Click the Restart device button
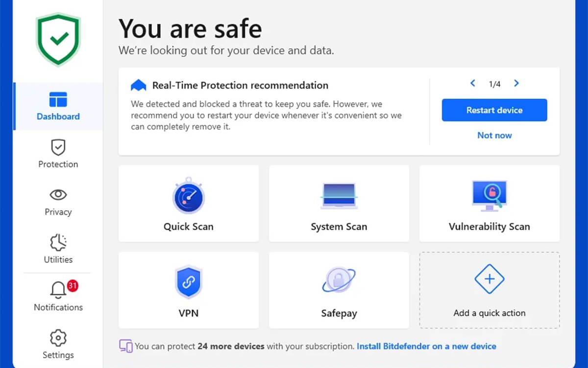This screenshot has height=368, width=588. [494, 110]
